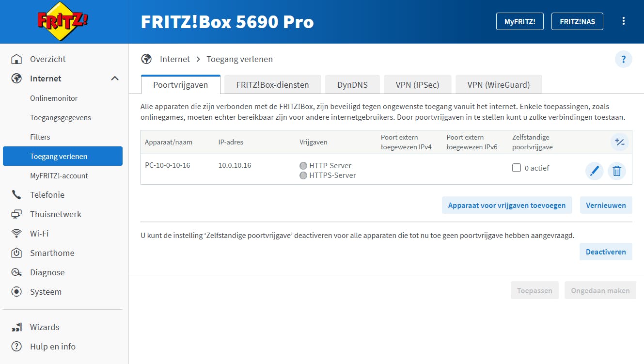Click the Deactiveren button
The image size is (644, 364).
pyautogui.click(x=606, y=252)
